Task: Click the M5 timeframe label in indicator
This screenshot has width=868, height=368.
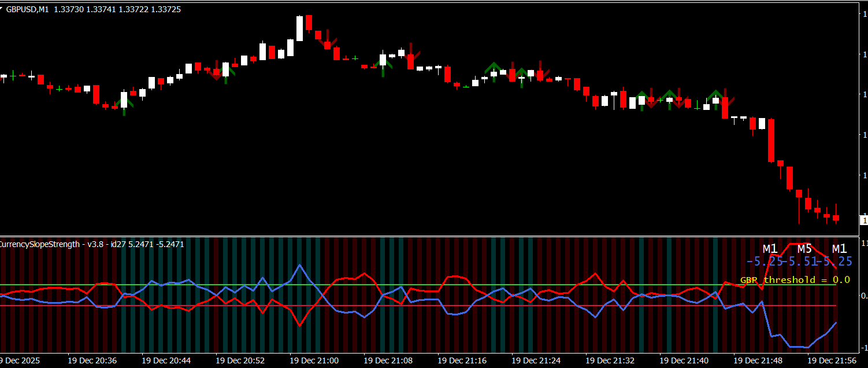Action: (804, 249)
